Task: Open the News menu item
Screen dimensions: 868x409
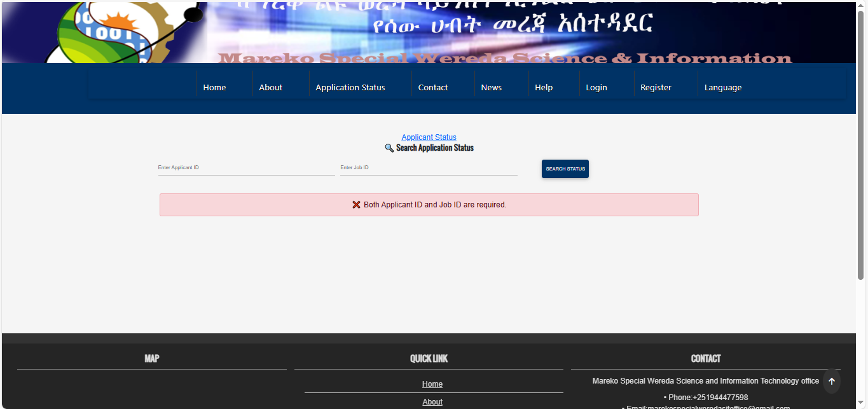Action: [x=491, y=87]
